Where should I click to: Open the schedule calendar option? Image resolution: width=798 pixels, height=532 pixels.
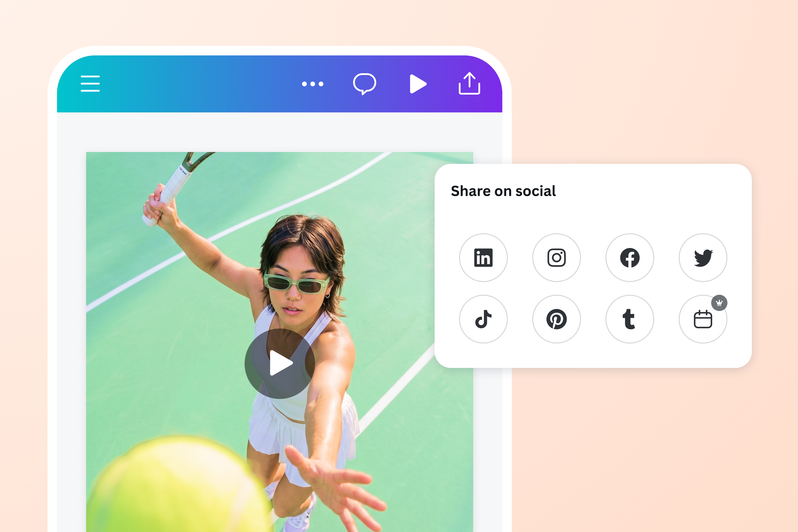tap(703, 319)
